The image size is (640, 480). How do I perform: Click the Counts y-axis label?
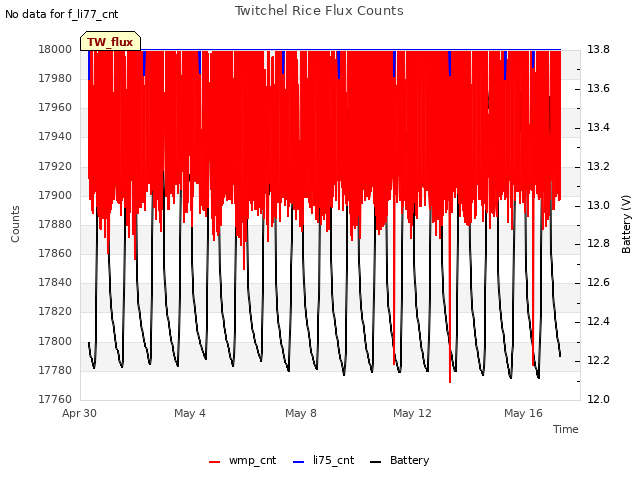(15, 224)
